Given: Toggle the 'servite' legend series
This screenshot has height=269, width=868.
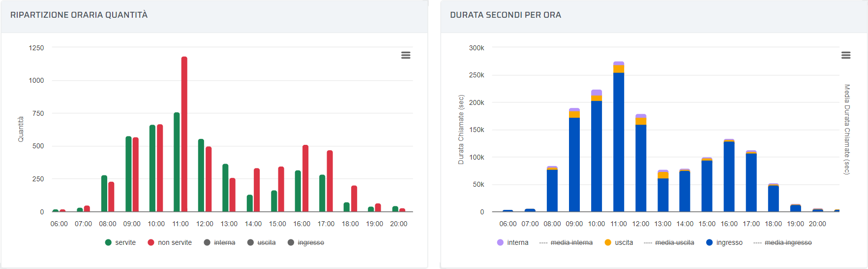Looking at the screenshot, I should pos(120,242).
